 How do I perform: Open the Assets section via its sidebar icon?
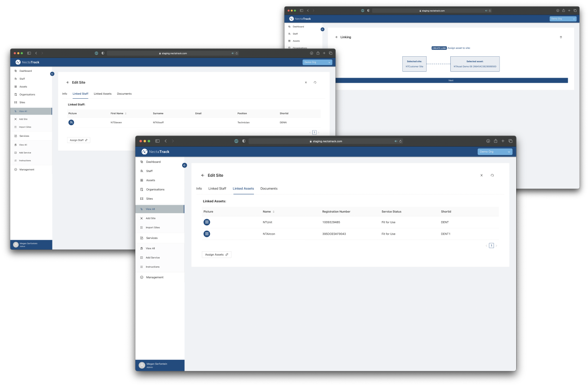(142, 180)
